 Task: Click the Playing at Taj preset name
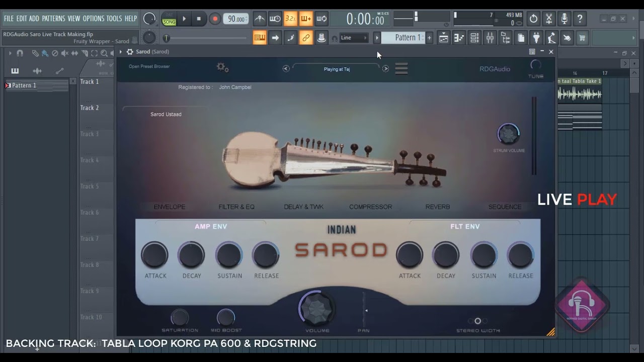[x=337, y=69]
